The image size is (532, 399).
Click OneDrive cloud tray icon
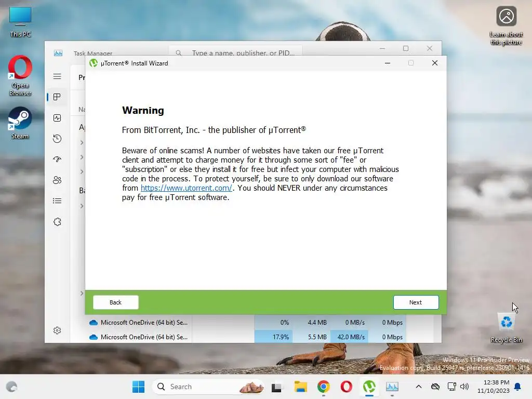tap(435, 387)
